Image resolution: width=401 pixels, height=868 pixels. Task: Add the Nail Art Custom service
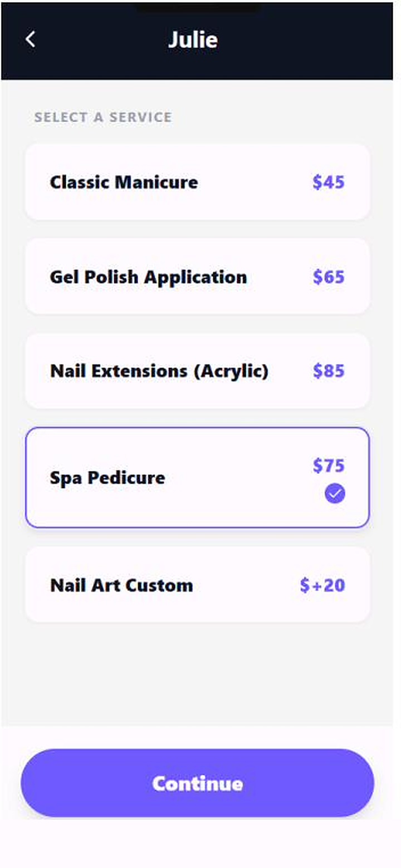198,585
